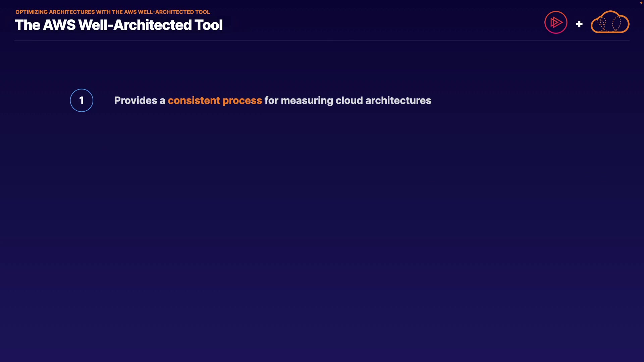Click lowercase "architectures" ending the bullet
Viewport: 644px width, 362px height.
click(x=398, y=101)
